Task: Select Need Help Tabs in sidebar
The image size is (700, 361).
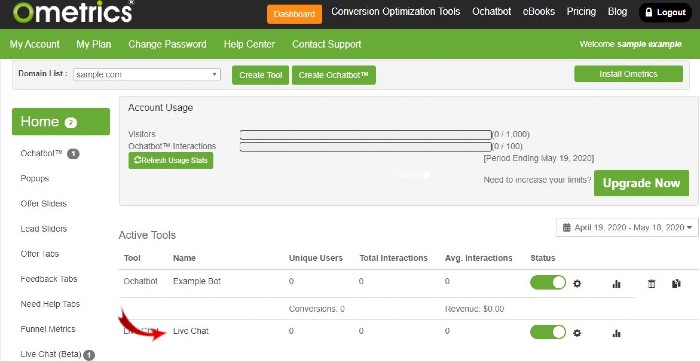Action: pyautogui.click(x=50, y=304)
